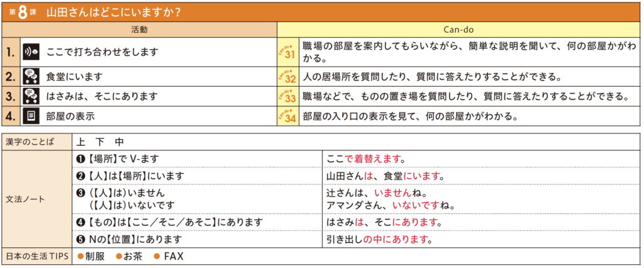Open the 活動 column header
Screen dimensions: 644x268
[x=140, y=30]
